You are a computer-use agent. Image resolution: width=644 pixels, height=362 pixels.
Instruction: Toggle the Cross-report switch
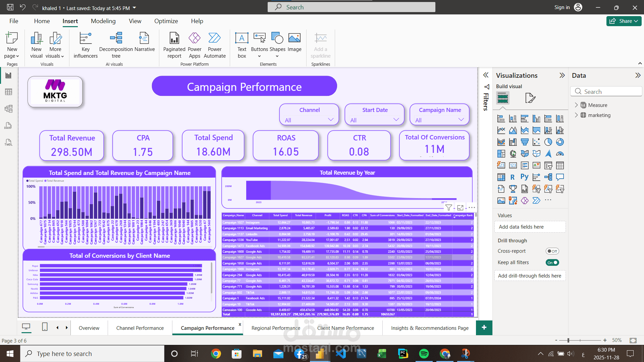tap(552, 251)
